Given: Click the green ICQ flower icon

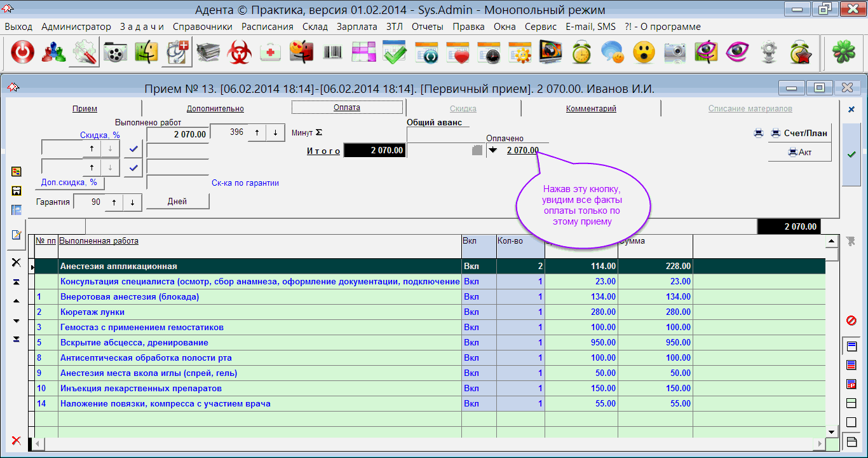Looking at the screenshot, I should pyautogui.click(x=844, y=53).
